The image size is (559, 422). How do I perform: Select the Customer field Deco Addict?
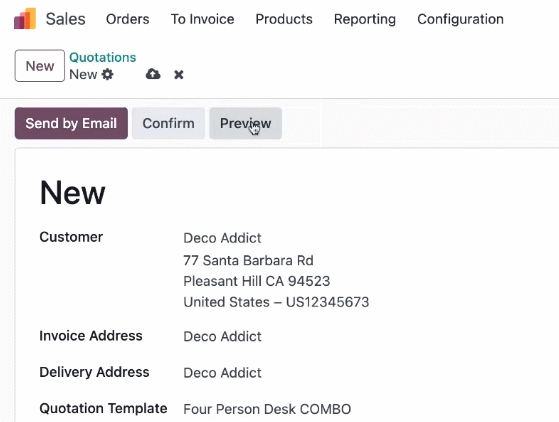coord(222,238)
